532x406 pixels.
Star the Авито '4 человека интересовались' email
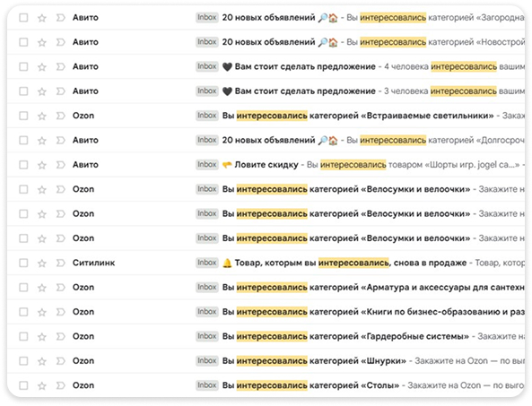point(42,66)
